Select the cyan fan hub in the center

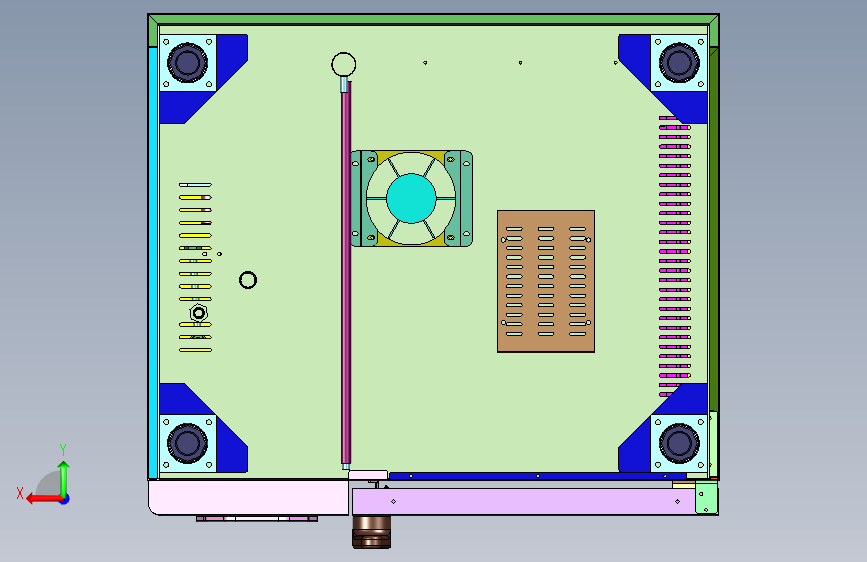click(x=411, y=199)
